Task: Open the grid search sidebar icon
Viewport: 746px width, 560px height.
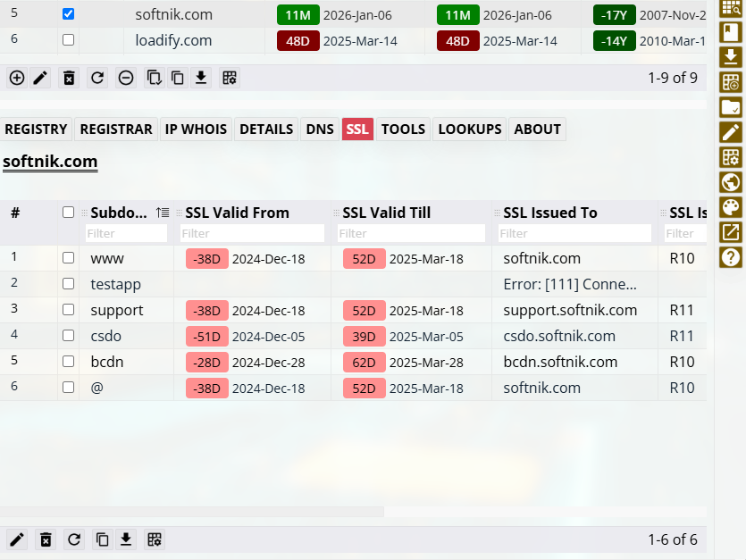Action: click(731, 8)
